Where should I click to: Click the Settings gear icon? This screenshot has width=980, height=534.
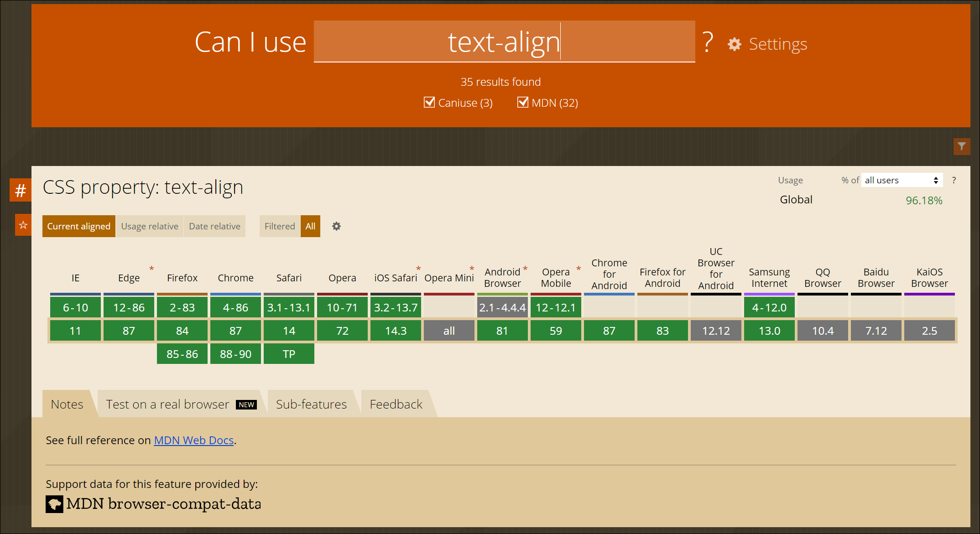(x=734, y=44)
